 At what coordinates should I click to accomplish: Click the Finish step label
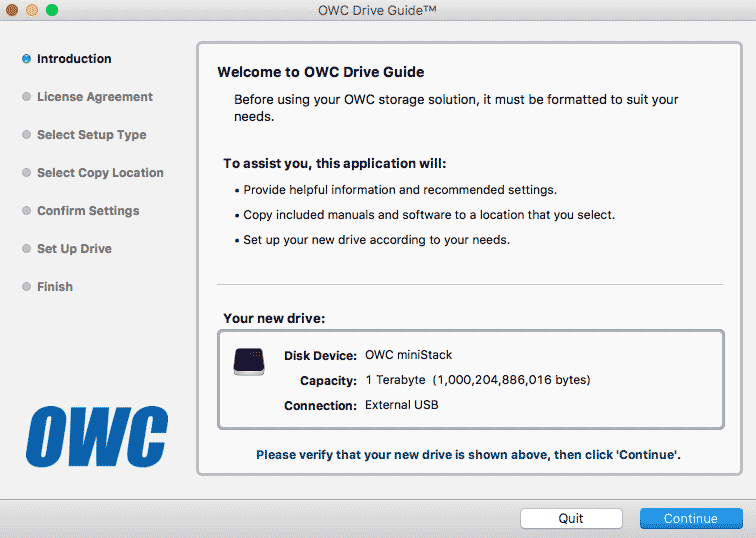tap(55, 287)
